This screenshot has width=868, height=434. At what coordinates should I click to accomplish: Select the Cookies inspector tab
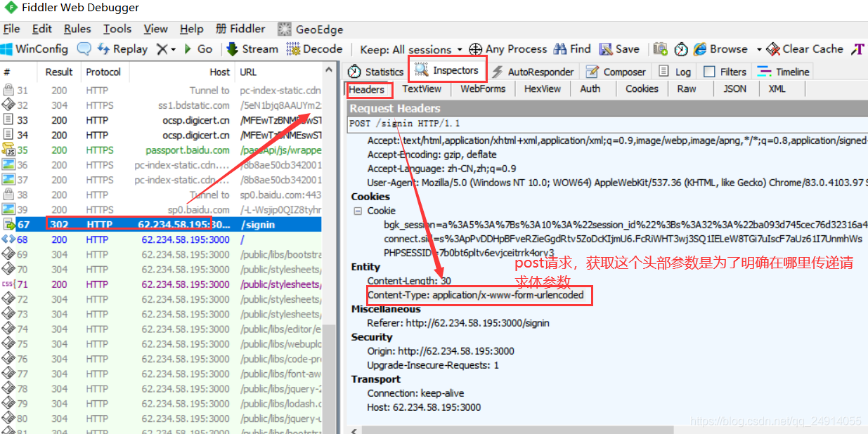pyautogui.click(x=642, y=89)
